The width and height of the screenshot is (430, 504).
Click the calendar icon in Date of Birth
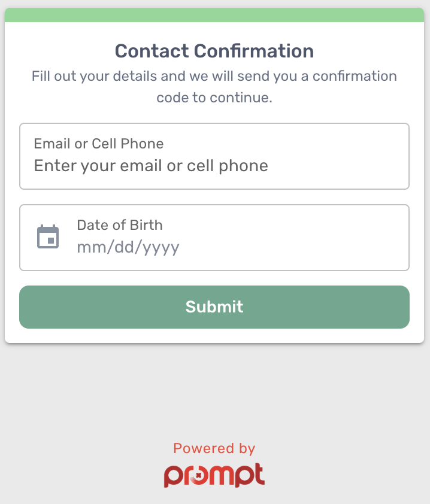[48, 236]
